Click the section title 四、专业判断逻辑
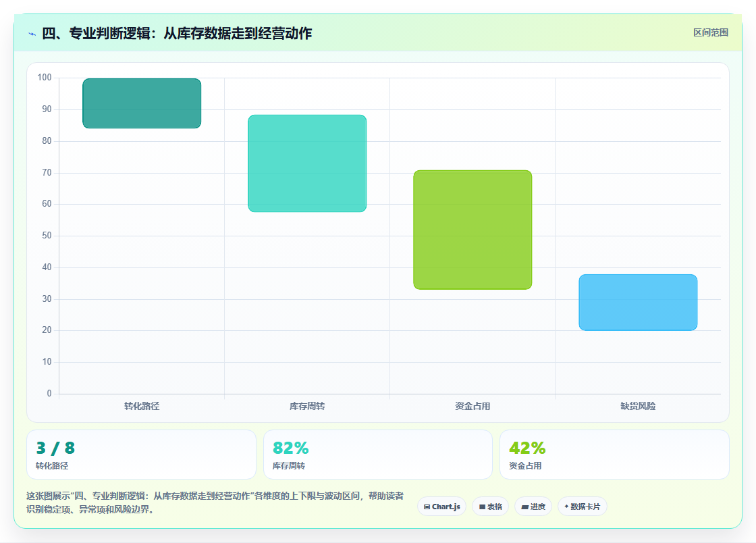 pyautogui.click(x=177, y=33)
